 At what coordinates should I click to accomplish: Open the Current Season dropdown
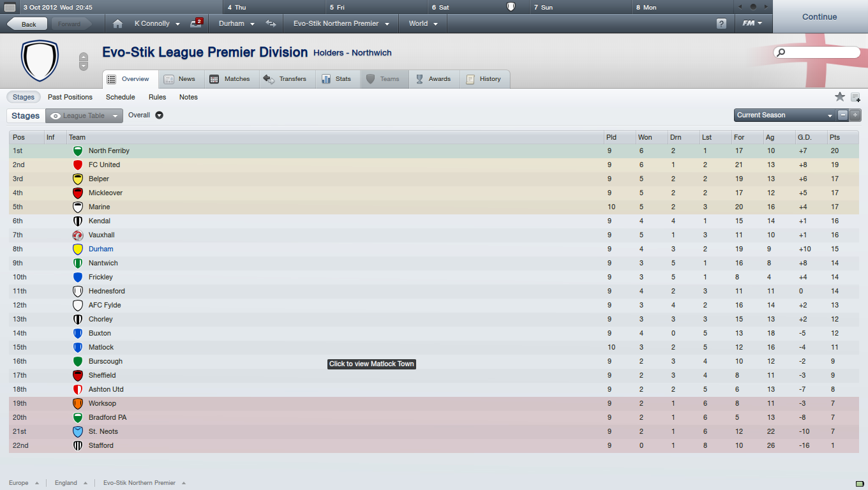[x=784, y=115]
